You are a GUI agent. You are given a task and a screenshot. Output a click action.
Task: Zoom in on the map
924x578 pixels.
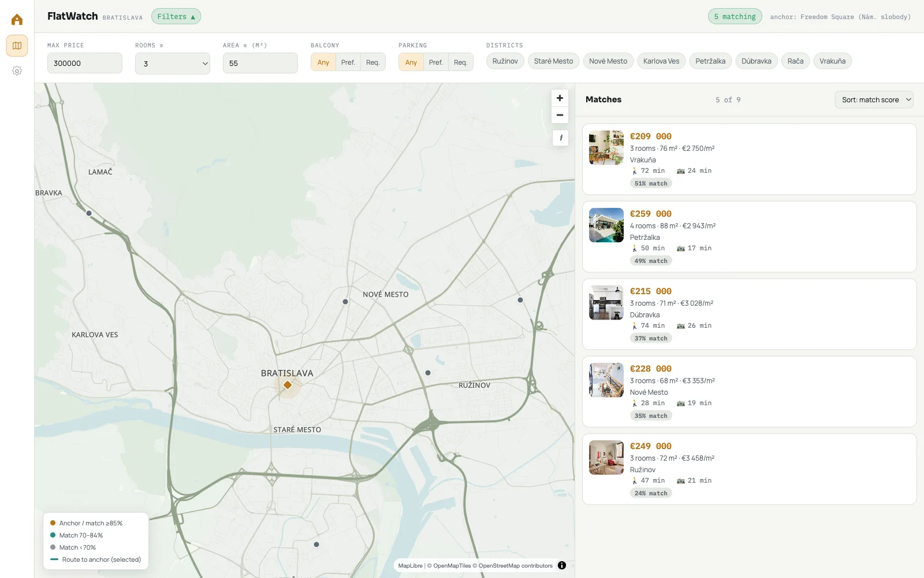pos(560,98)
